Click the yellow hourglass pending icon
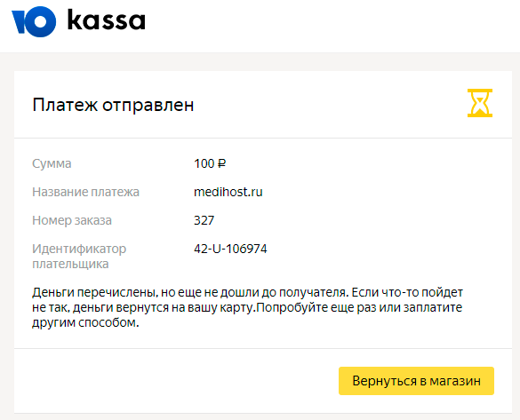 (480, 103)
